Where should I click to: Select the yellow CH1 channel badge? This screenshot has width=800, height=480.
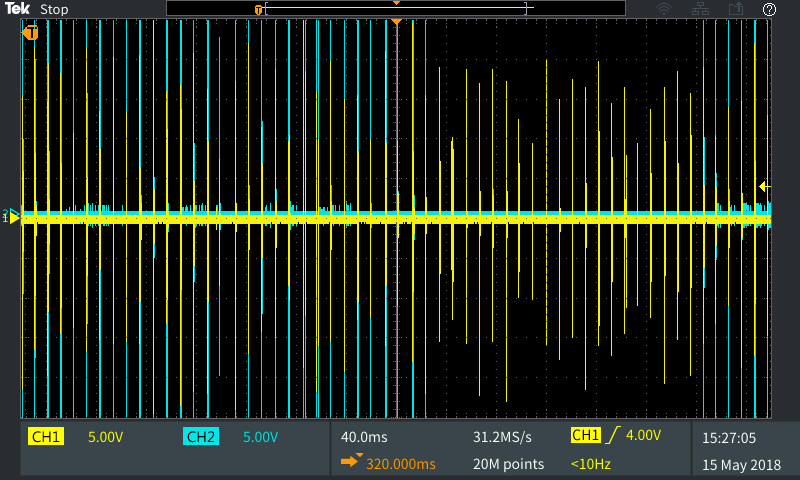46,437
